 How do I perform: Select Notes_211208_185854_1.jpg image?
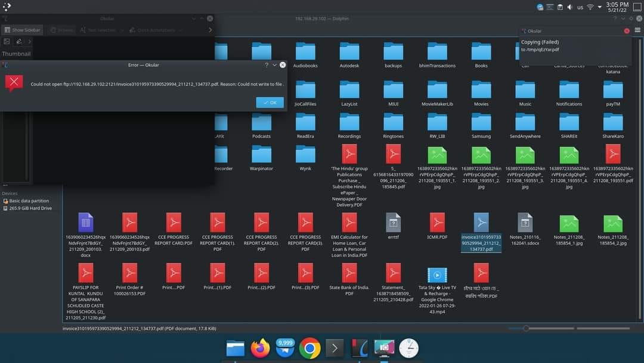569,229
